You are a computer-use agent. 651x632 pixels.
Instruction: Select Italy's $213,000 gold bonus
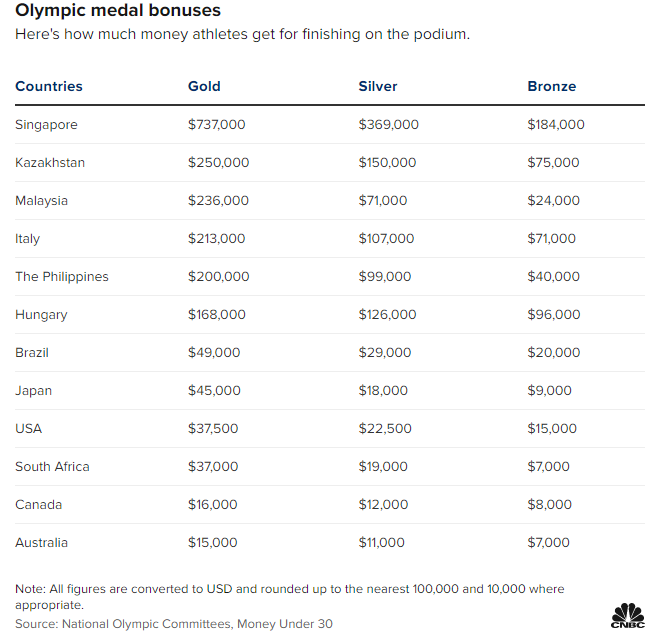tap(216, 238)
